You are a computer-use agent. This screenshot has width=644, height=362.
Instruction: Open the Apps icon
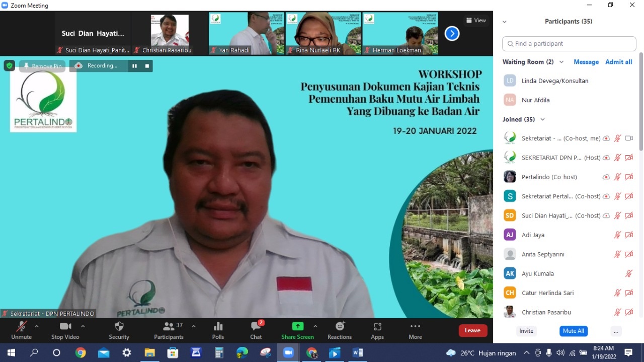point(377,327)
